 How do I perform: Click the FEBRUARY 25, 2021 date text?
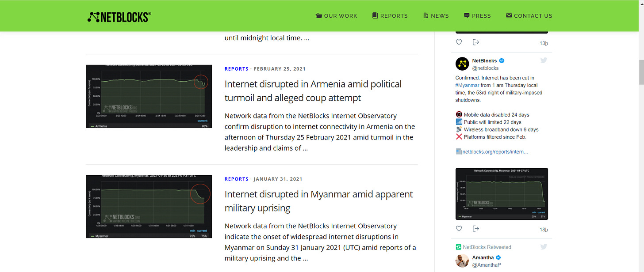(x=280, y=69)
